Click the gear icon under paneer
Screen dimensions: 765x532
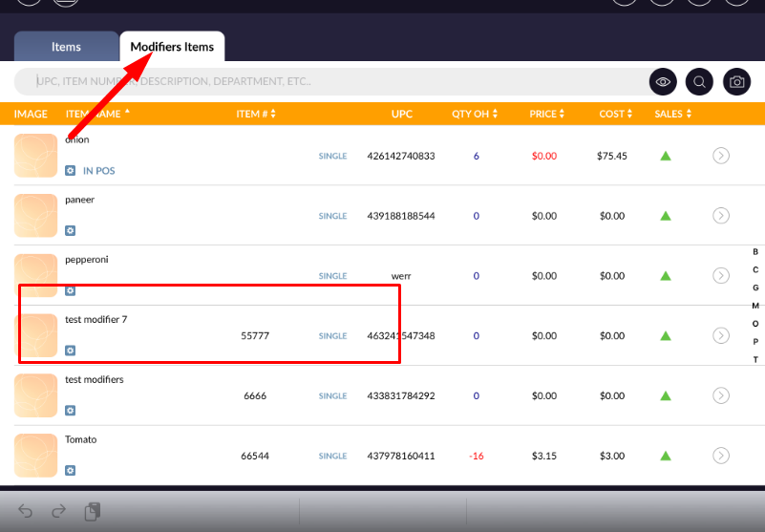(71, 231)
